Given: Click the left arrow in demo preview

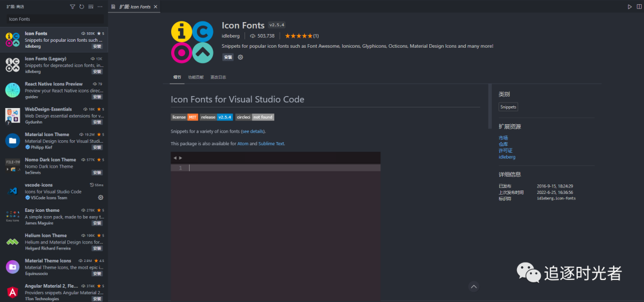Looking at the screenshot, I should (175, 158).
